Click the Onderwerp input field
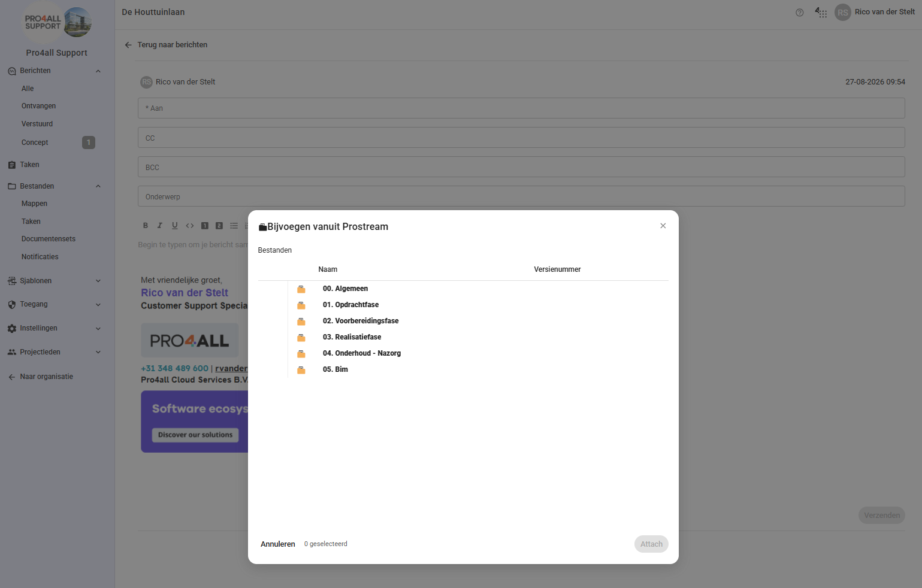 tap(521, 196)
